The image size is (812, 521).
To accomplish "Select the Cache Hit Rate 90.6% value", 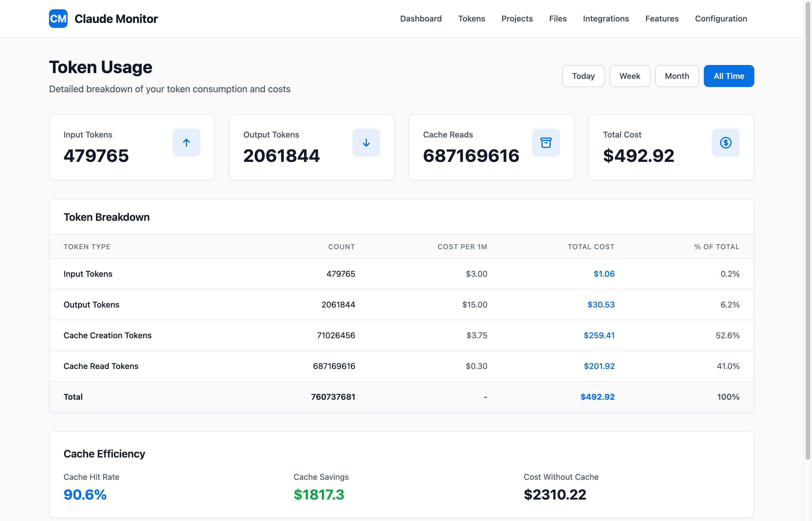I will pyautogui.click(x=85, y=495).
